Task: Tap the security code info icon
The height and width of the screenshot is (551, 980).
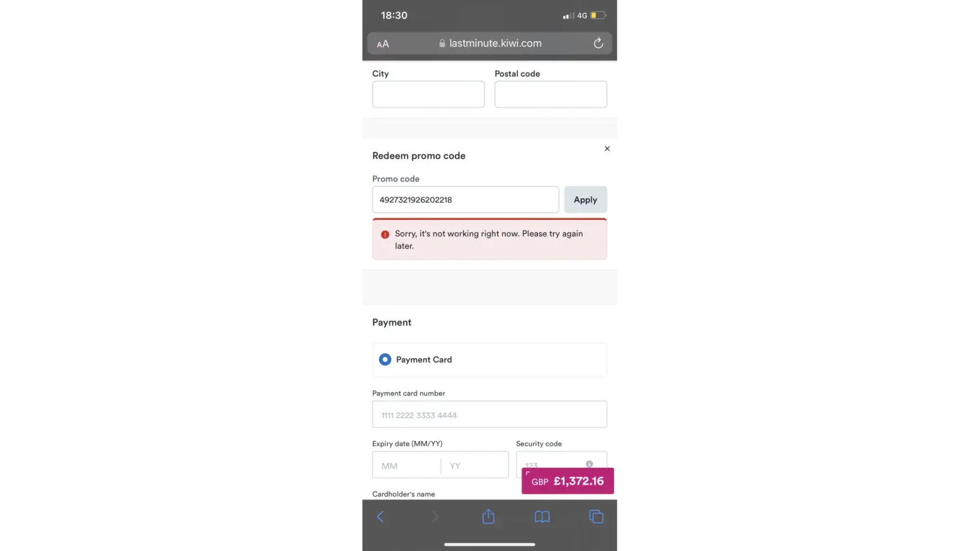Action: click(589, 464)
